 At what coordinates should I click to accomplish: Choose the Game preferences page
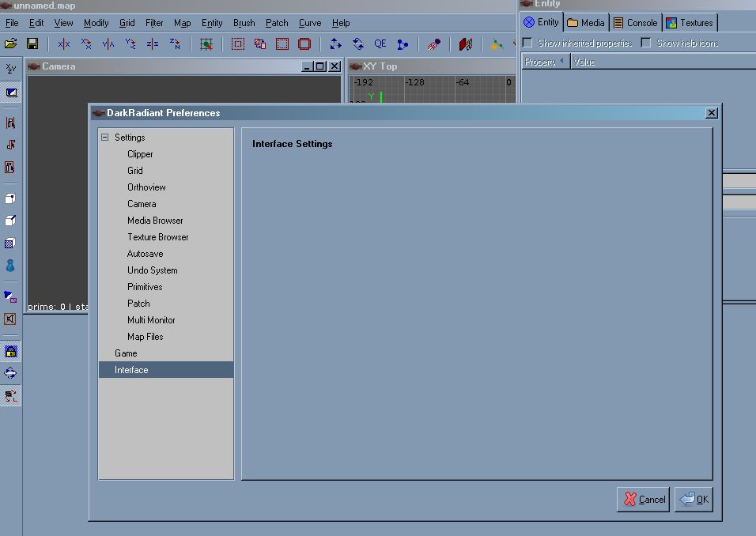click(x=126, y=353)
